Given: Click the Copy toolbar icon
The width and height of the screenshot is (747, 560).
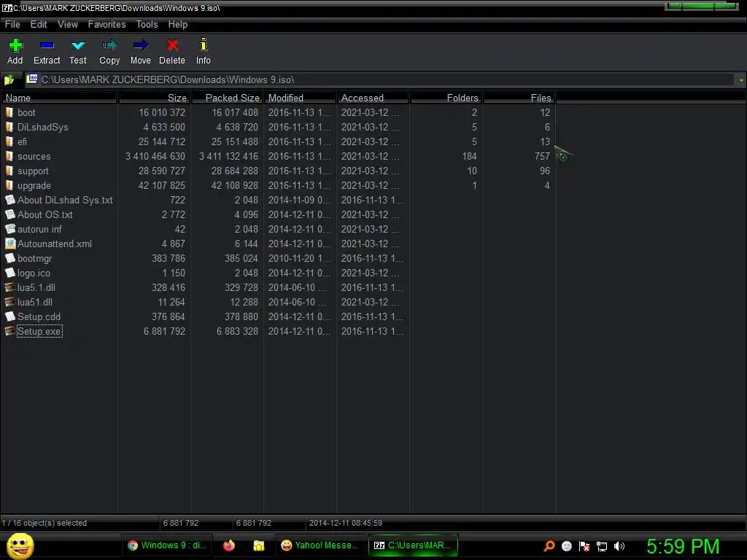Looking at the screenshot, I should (x=109, y=45).
